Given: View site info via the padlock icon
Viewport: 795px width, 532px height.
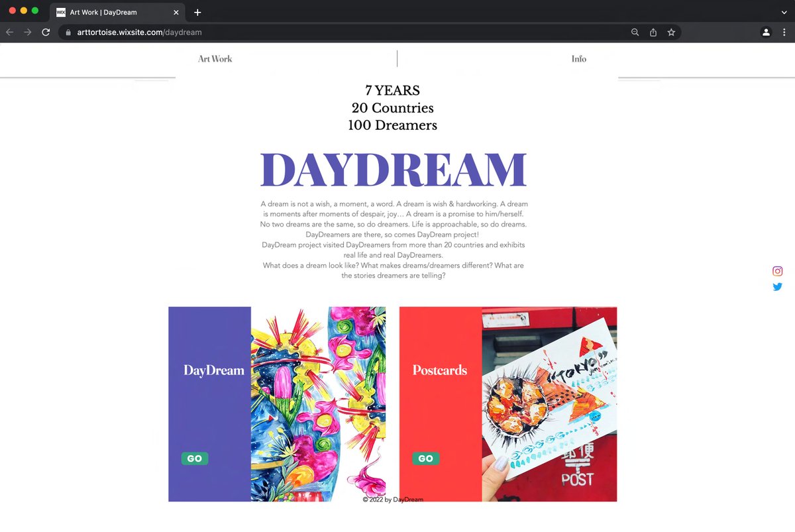Looking at the screenshot, I should tap(68, 32).
